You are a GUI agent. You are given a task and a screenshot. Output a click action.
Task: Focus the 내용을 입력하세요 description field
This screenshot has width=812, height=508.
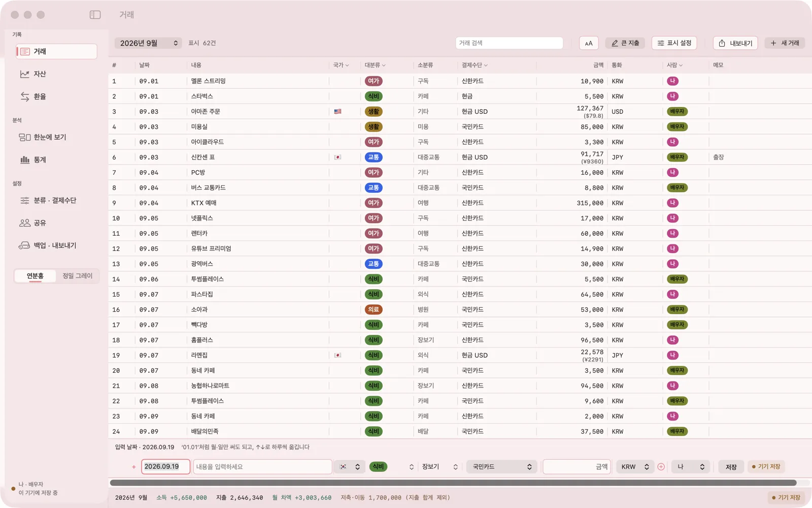coord(262,467)
